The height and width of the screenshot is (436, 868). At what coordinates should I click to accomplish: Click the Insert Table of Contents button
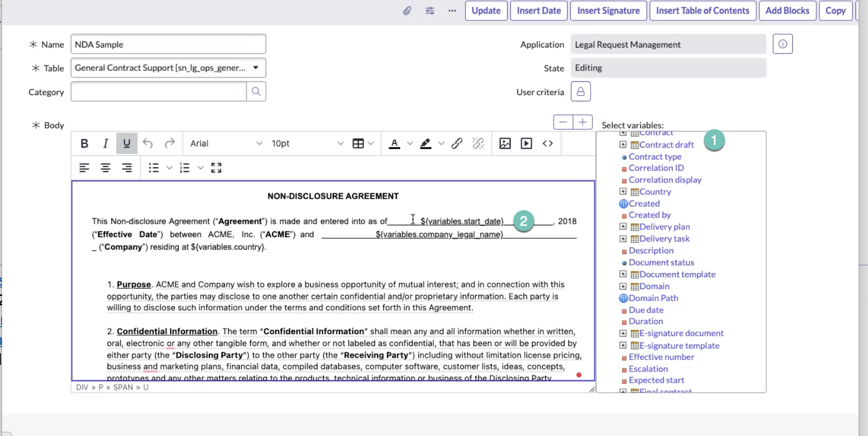pyautogui.click(x=702, y=10)
